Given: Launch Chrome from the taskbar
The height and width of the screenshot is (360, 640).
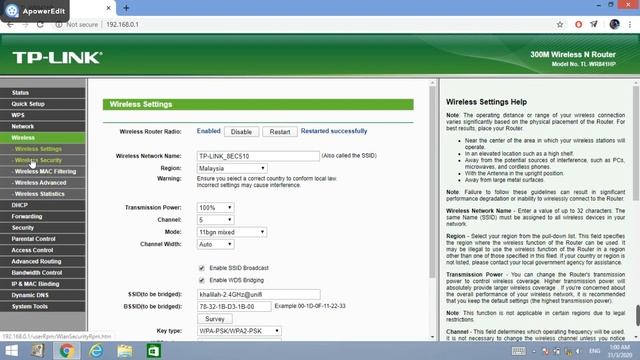Looking at the screenshot, I should tap(66, 351).
